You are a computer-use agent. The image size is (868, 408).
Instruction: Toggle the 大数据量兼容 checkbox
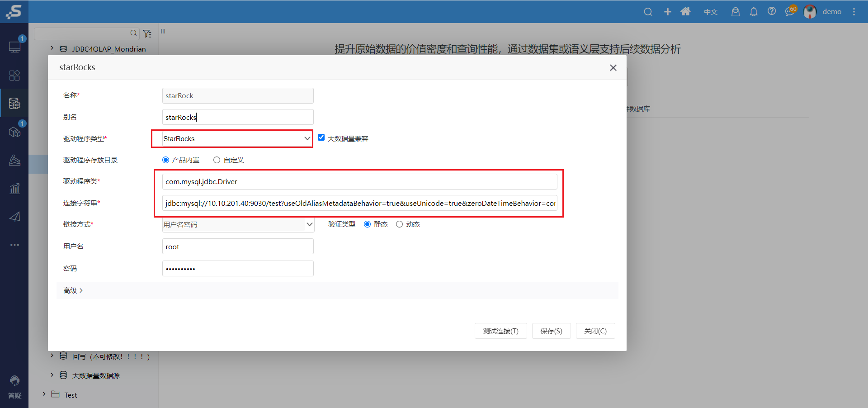tap(321, 138)
